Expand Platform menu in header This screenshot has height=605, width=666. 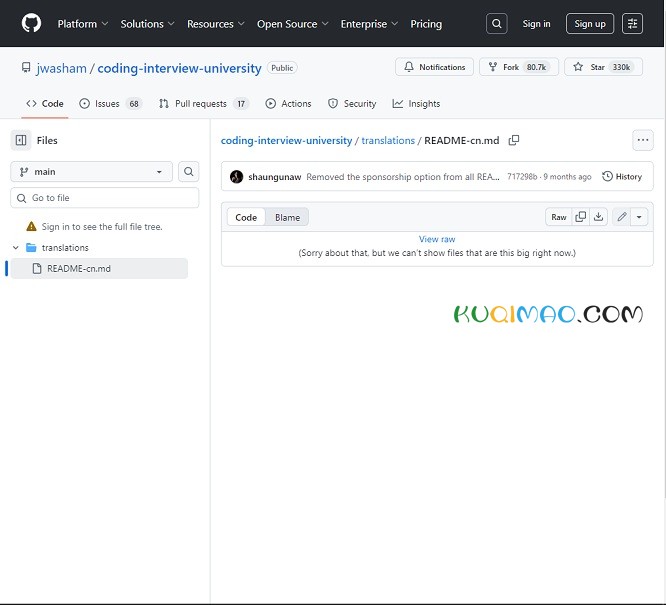click(x=83, y=24)
